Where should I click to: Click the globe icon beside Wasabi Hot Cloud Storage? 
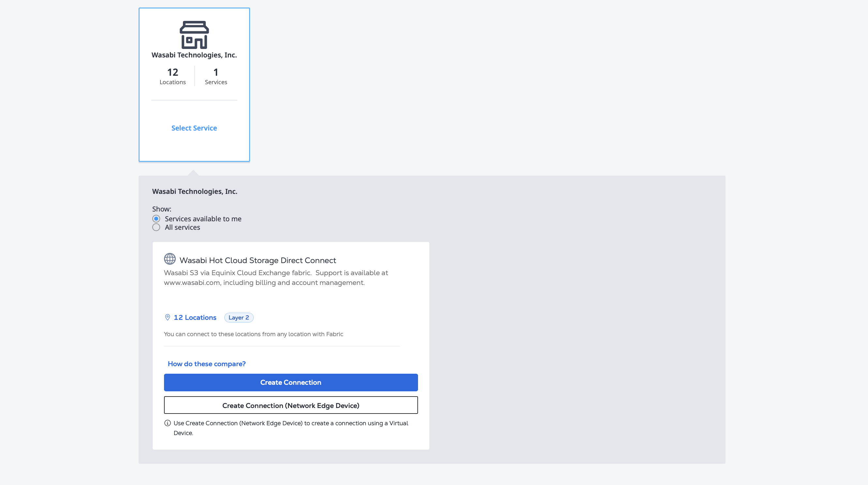170,259
